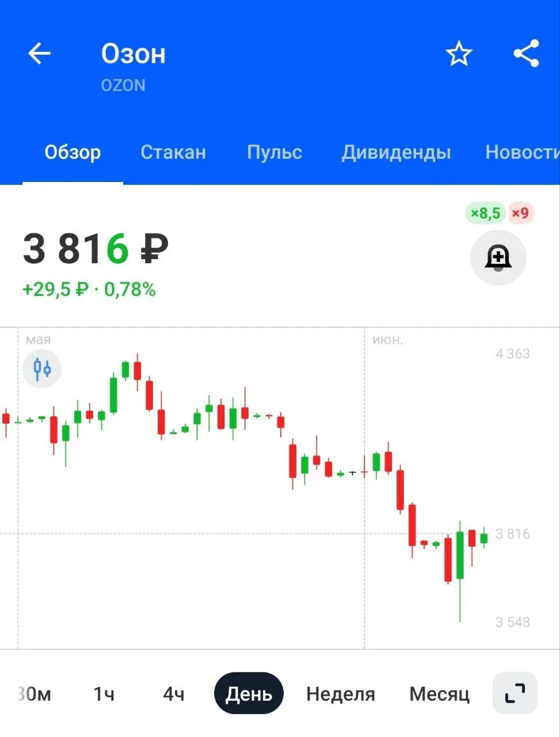Screen dimensions: 560x737
Task: Select the 1ч chart interval
Action: click(x=104, y=694)
